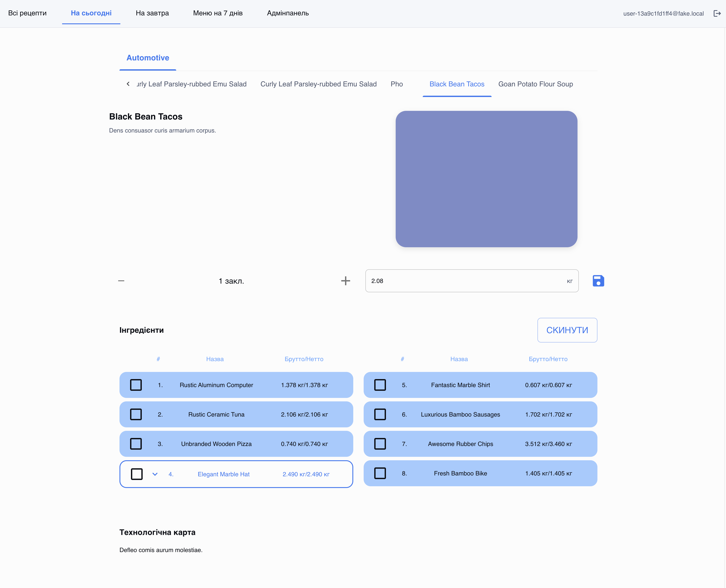Check the Rustic Aluminum Computer checkbox
Image resolution: width=726 pixels, height=588 pixels.
pos(136,385)
